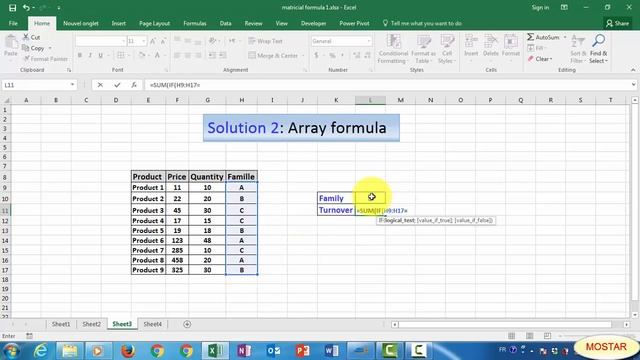
Task: Open the font name dropdown
Action: coord(123,41)
